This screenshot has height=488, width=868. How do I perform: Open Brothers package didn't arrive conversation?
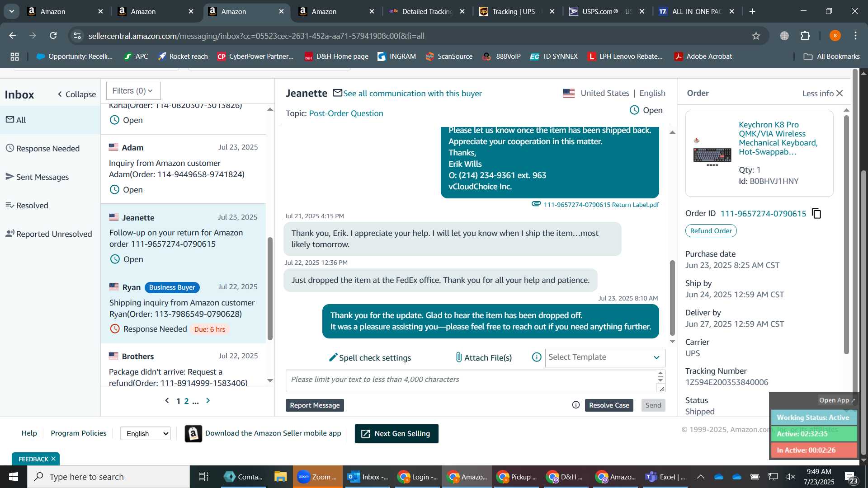point(183,366)
